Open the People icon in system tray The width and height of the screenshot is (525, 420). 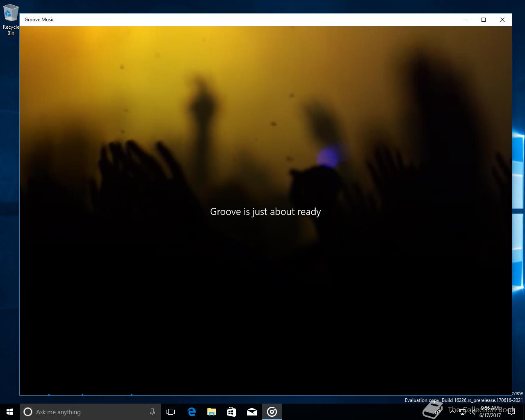pyautogui.click(x=438, y=412)
